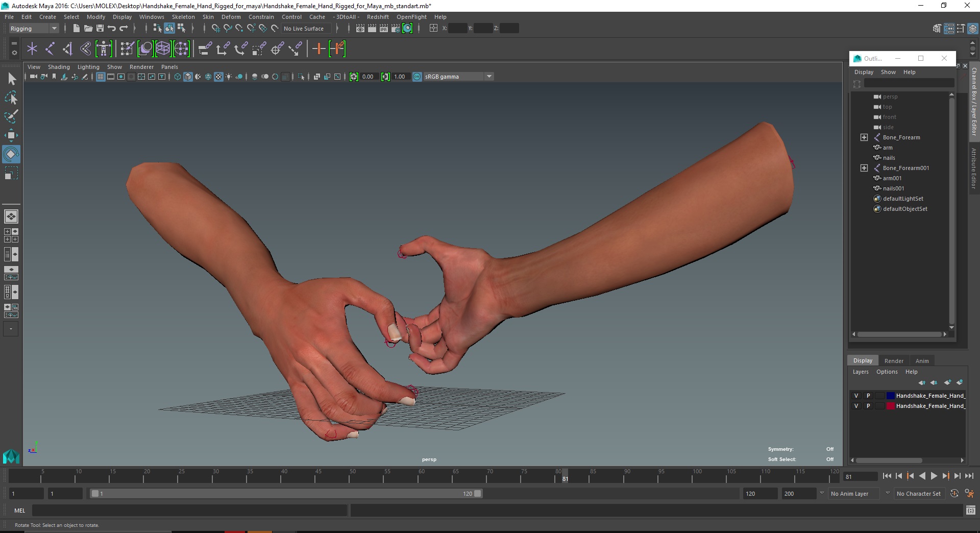Screen dimensions: 980x533
Task: Open the Render View window
Action: click(360, 29)
